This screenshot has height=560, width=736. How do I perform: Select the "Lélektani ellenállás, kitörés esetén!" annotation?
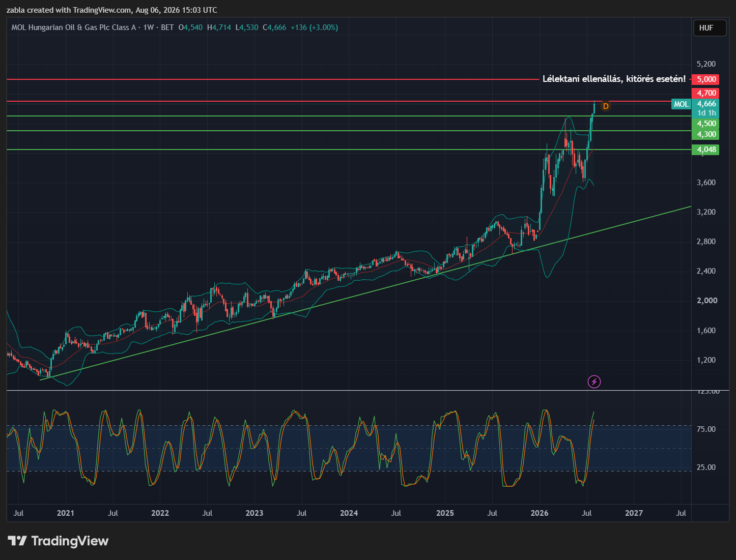614,79
